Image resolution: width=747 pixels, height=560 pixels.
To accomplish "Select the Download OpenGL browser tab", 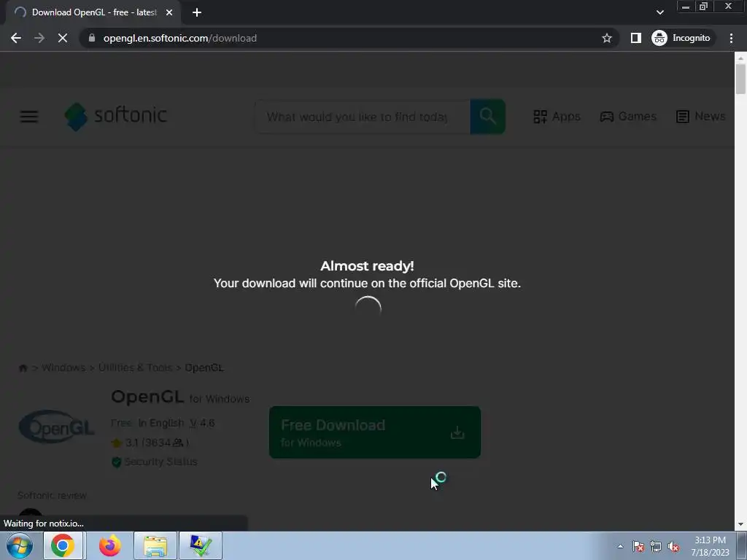I will coord(93,13).
